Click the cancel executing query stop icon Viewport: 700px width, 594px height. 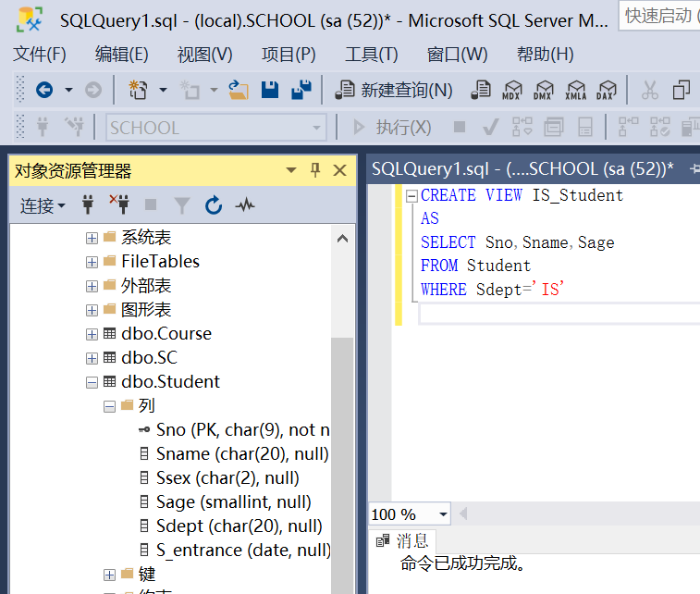point(460,127)
